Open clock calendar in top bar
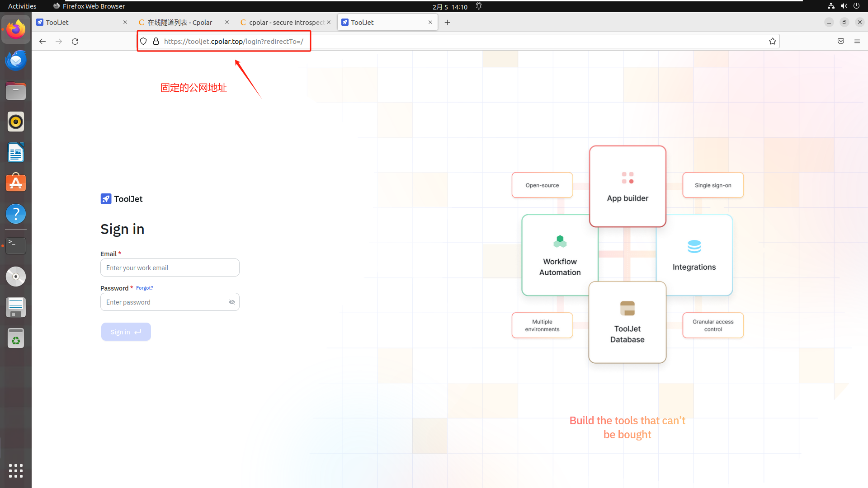This screenshot has height=488, width=868. click(x=450, y=7)
